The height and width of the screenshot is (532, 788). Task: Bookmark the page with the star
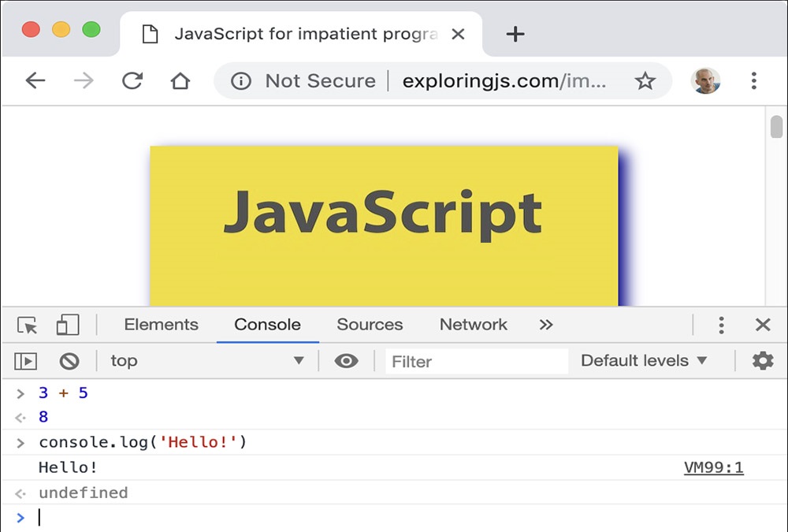click(x=646, y=80)
